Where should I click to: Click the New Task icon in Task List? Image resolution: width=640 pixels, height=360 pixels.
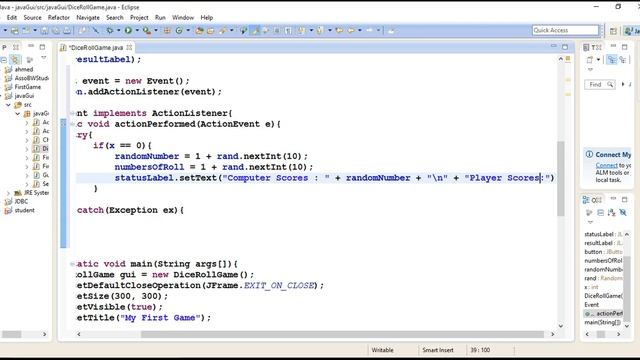click(x=589, y=60)
